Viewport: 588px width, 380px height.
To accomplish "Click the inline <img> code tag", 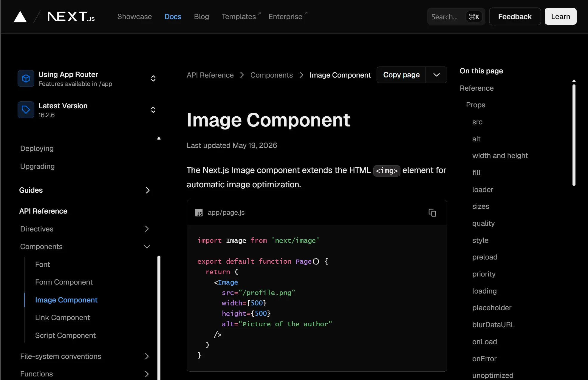I will pos(387,171).
